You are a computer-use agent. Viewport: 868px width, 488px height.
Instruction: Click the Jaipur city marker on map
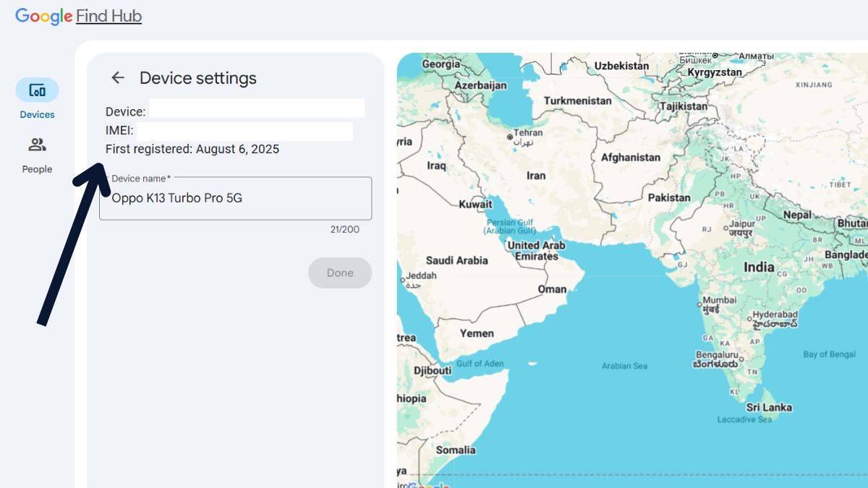pyautogui.click(x=726, y=228)
